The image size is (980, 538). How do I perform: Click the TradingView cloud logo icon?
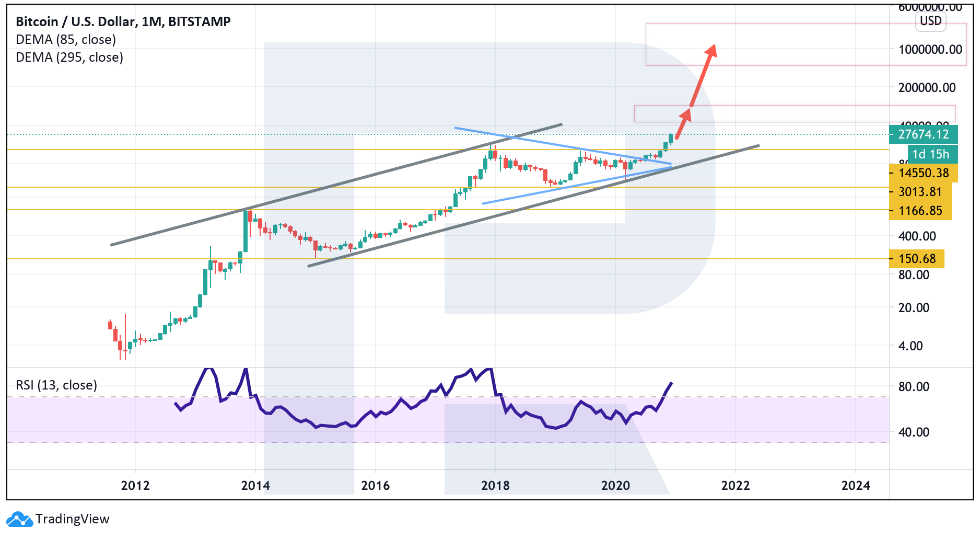(19, 519)
